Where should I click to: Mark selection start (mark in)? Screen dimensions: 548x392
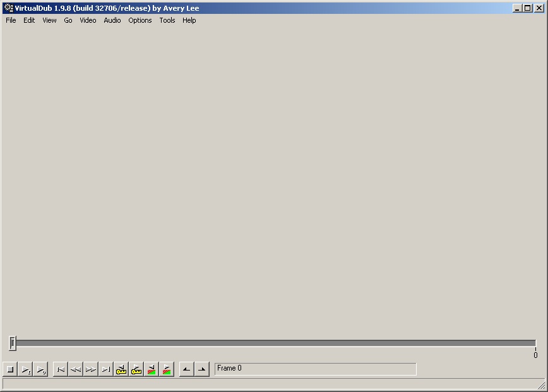tap(187, 369)
